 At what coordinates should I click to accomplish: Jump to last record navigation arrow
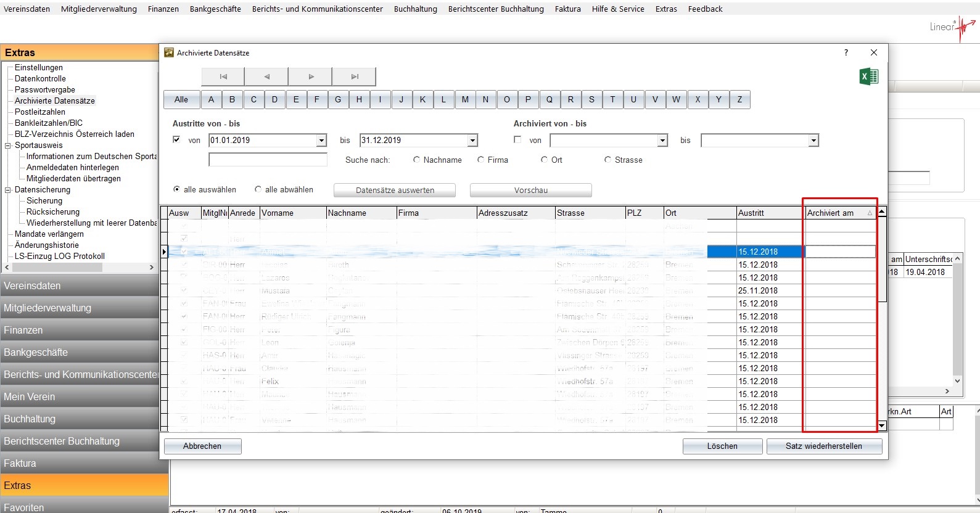click(354, 76)
